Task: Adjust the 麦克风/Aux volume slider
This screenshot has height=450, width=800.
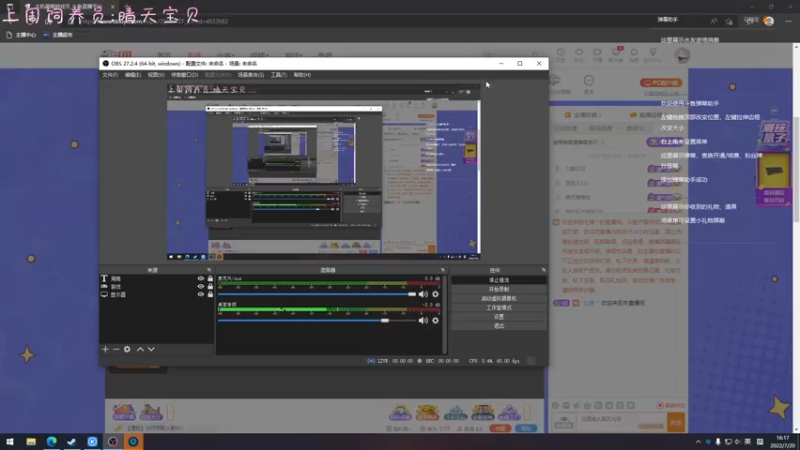Action: pos(317,294)
